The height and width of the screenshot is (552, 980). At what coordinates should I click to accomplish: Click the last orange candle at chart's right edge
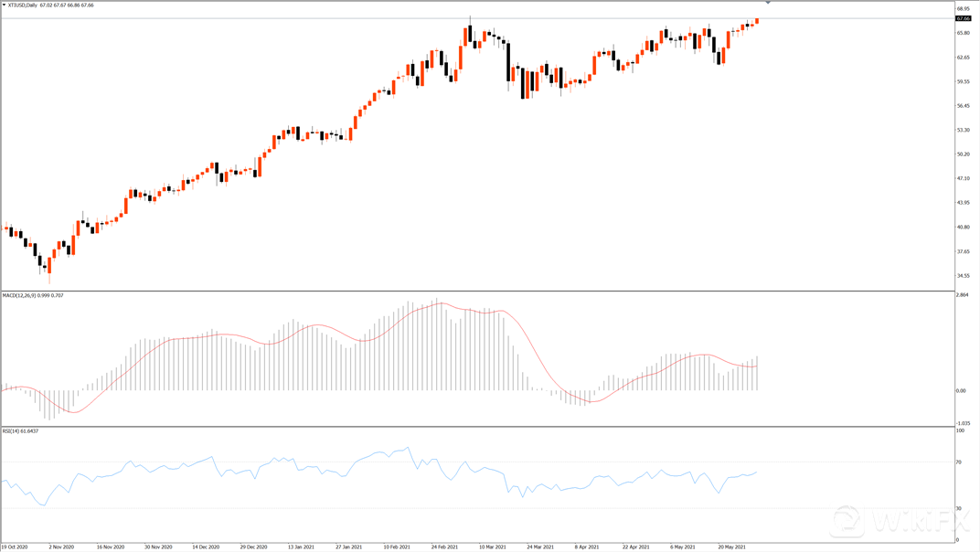757,20
